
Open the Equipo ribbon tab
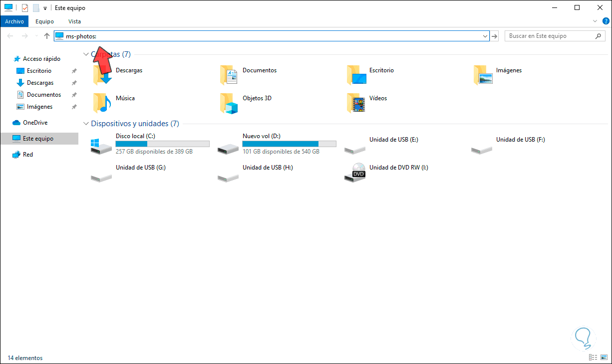pyautogui.click(x=44, y=21)
